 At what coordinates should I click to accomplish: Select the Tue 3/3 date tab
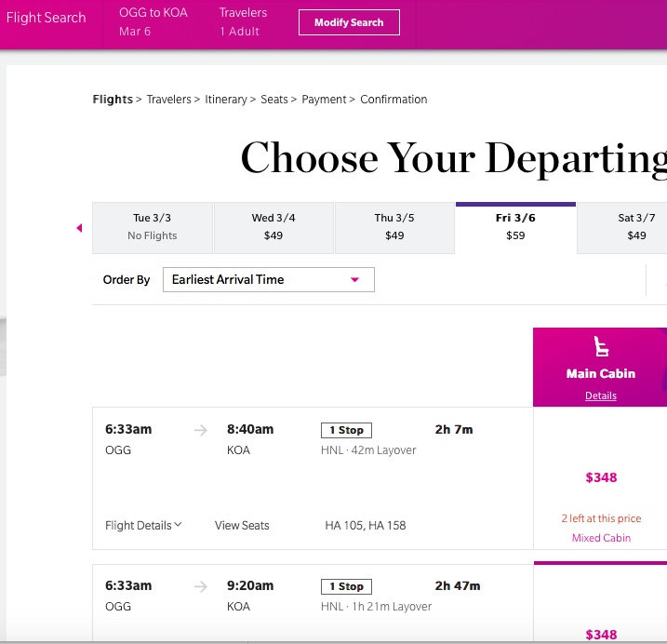(153, 228)
